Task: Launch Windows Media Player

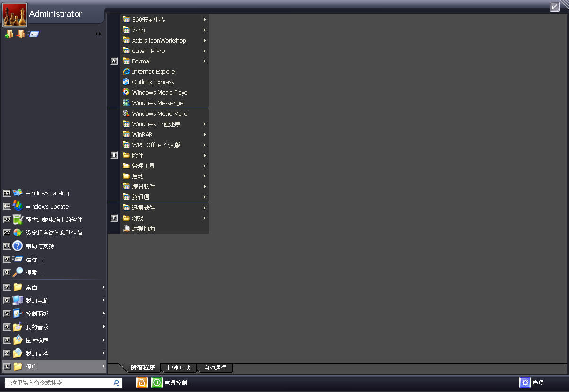Action: (x=165, y=92)
